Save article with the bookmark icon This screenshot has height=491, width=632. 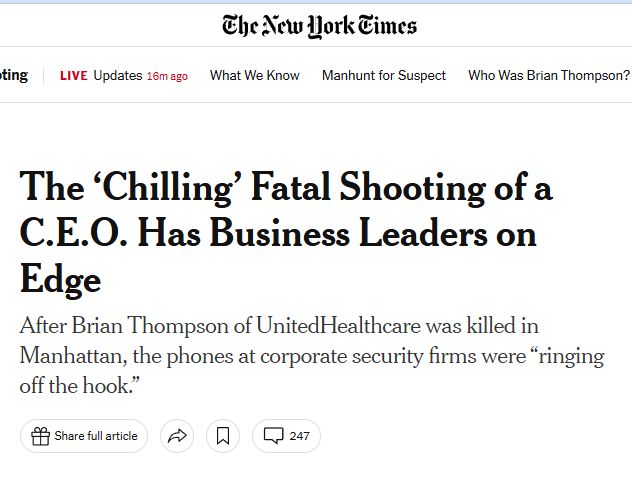(x=223, y=436)
